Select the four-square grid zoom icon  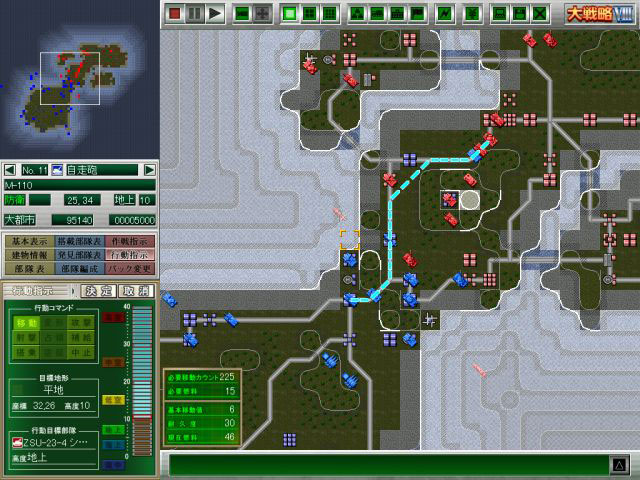[310, 14]
